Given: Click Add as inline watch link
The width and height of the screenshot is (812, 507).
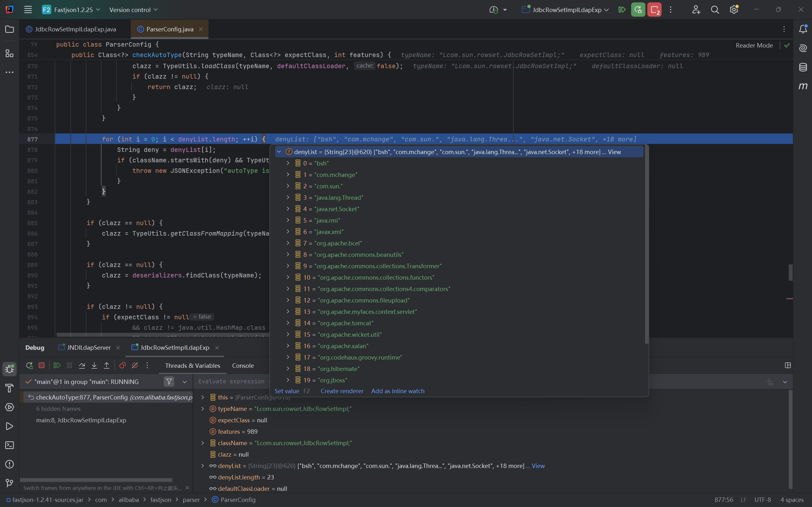Looking at the screenshot, I should click(398, 391).
